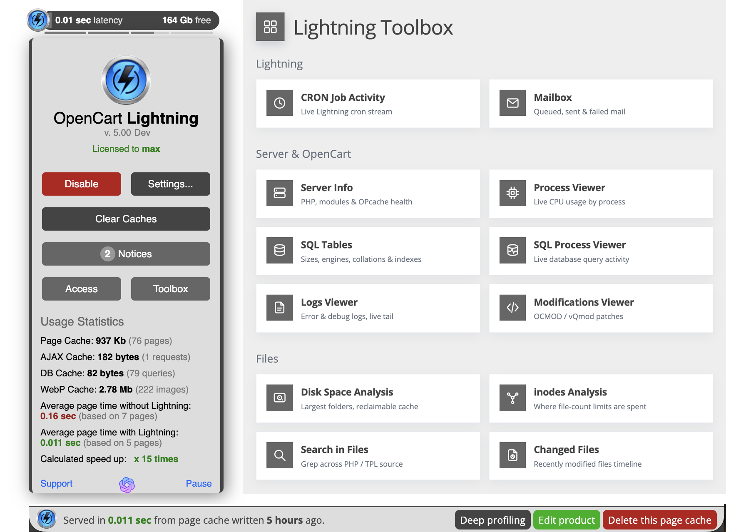The height and width of the screenshot is (532, 756).
Task: Click 'Licensed to max' text
Action: point(126,149)
